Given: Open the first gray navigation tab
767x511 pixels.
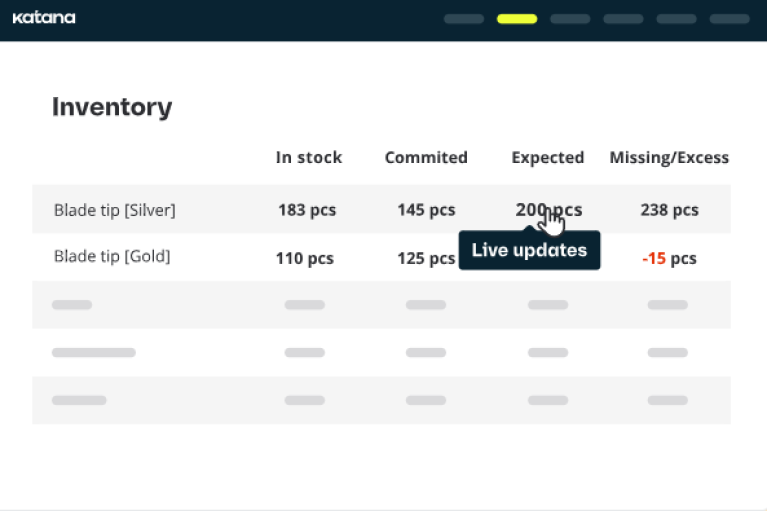Looking at the screenshot, I should click(x=463, y=19).
